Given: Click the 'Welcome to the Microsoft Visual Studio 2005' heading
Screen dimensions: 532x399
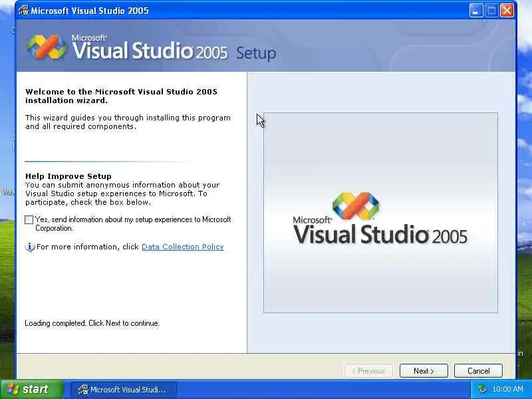Looking at the screenshot, I should (122, 96).
